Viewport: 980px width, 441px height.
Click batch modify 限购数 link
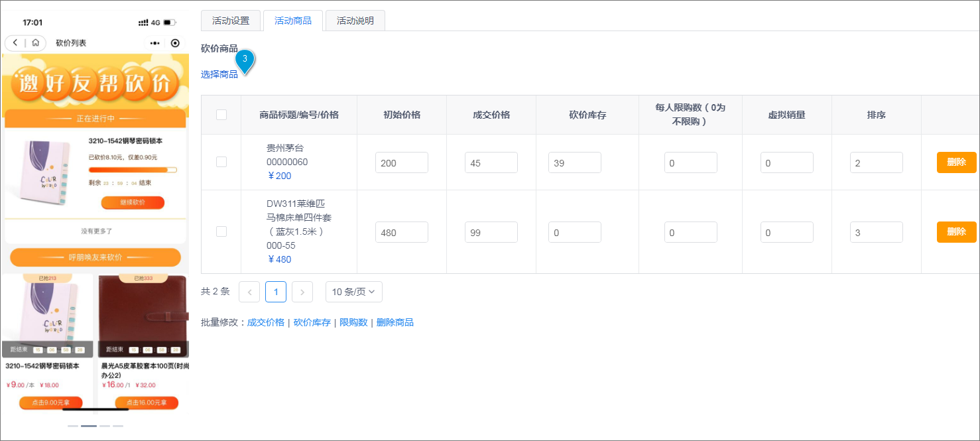[x=354, y=322]
